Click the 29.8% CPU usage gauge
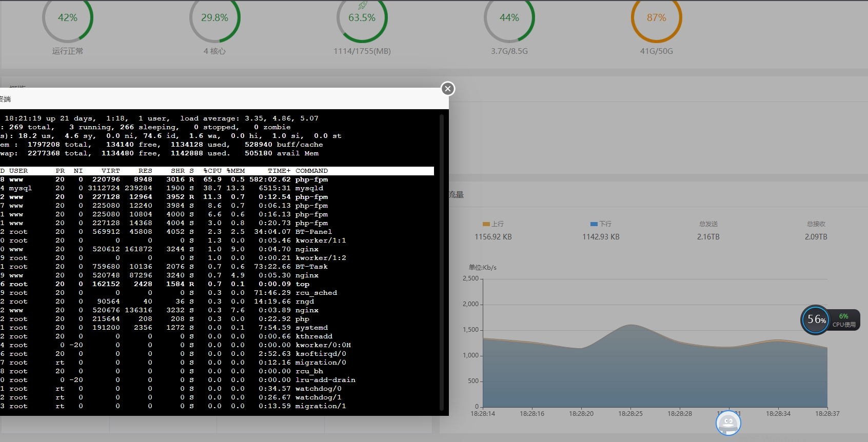Screen dimensions: 868x442 click(214, 18)
